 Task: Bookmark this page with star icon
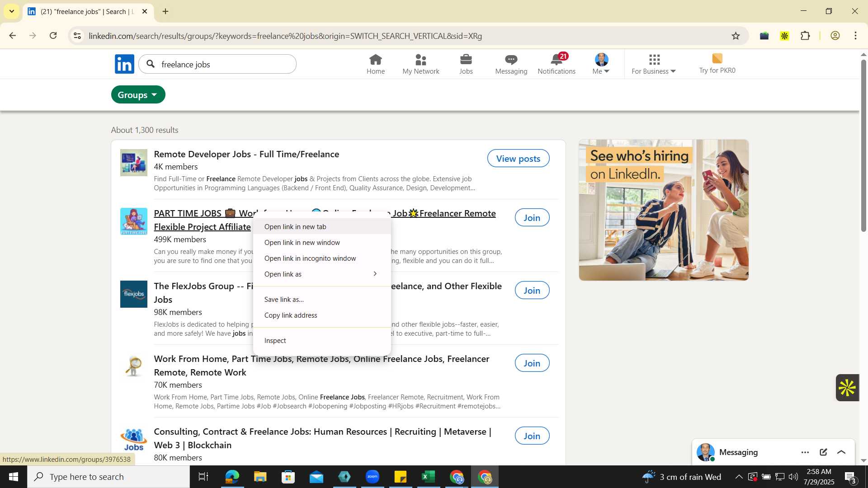tap(736, 36)
